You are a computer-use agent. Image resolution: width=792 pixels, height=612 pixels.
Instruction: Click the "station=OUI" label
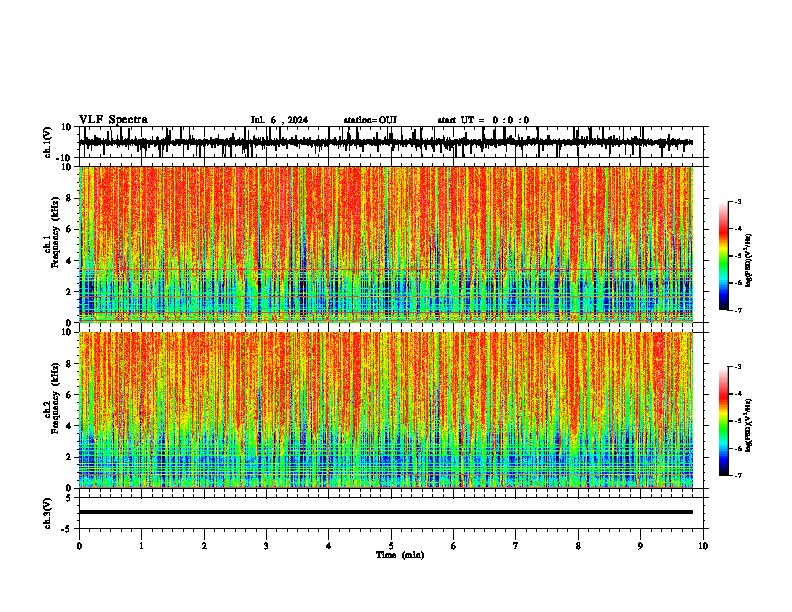[x=370, y=120]
